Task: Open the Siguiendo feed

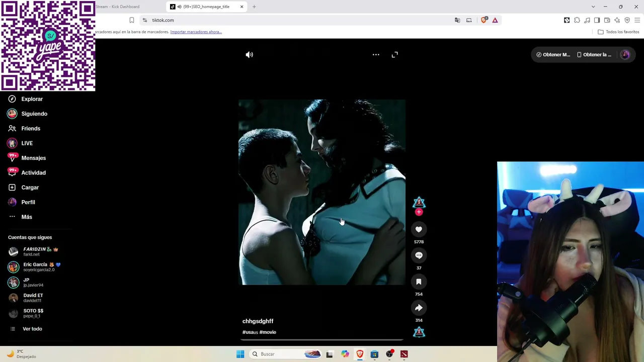Action: tap(34, 114)
